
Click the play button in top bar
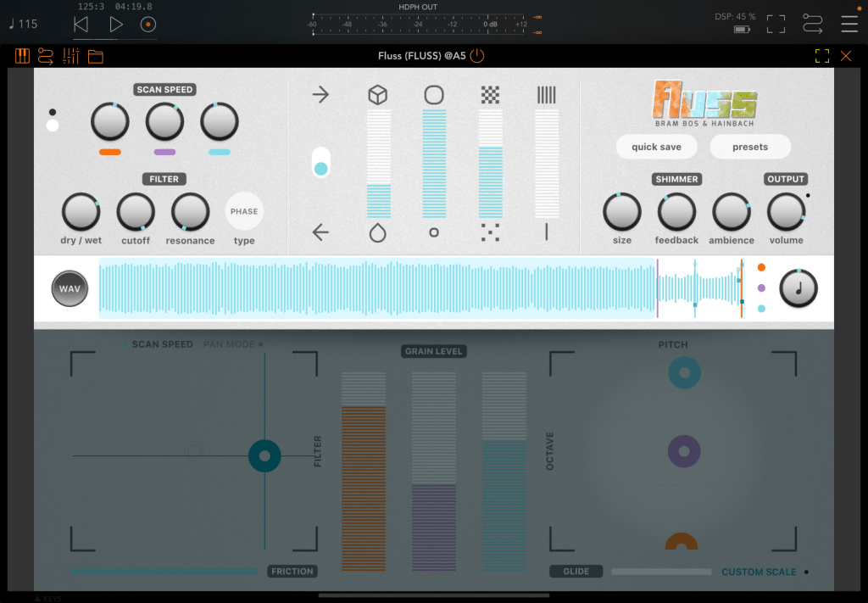point(116,25)
